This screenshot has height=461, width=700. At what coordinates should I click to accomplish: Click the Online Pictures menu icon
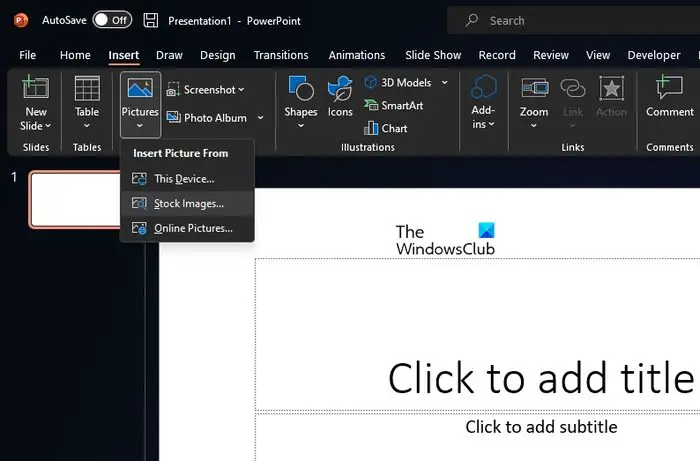pyautogui.click(x=139, y=228)
